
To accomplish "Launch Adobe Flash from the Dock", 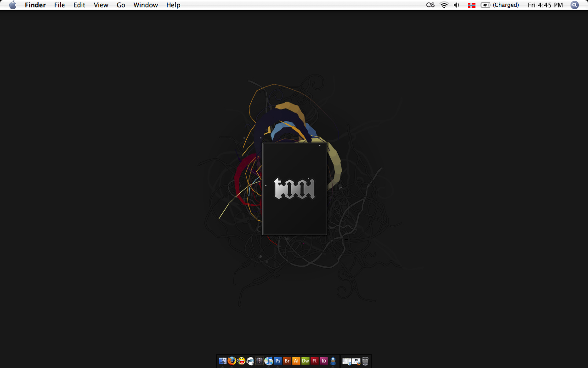I will tap(315, 361).
